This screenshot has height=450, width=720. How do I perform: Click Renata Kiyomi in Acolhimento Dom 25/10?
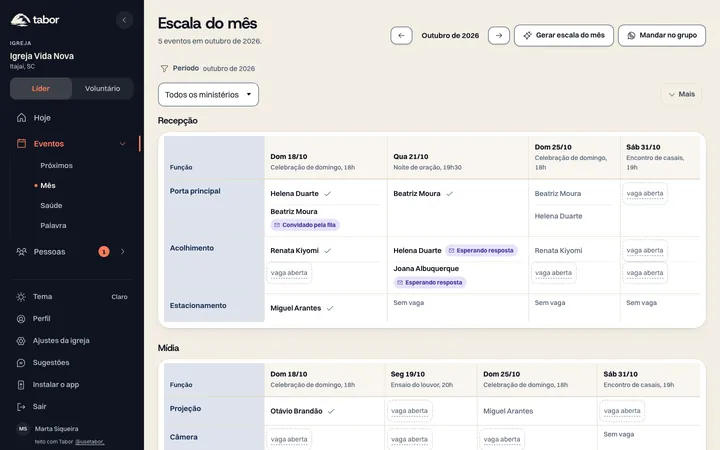click(558, 251)
